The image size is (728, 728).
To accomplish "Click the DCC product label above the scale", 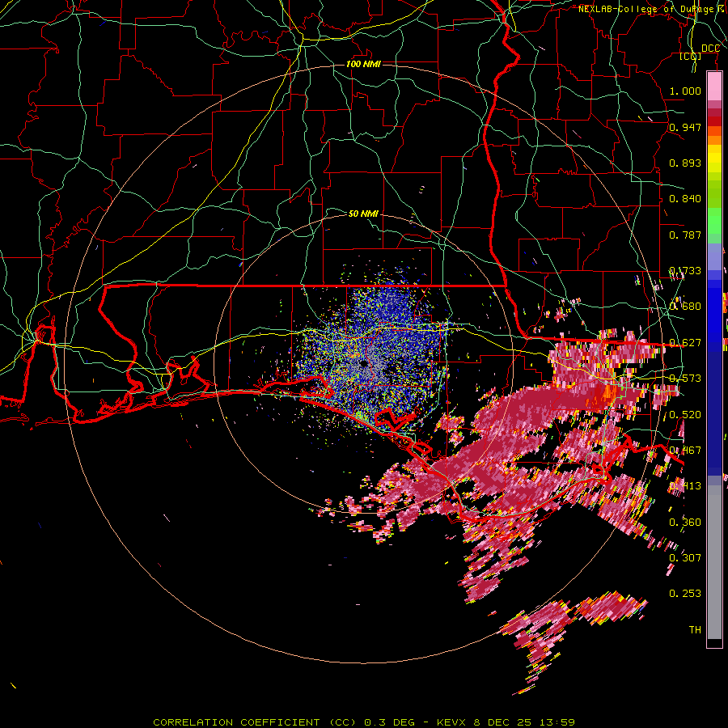I will tap(710, 49).
